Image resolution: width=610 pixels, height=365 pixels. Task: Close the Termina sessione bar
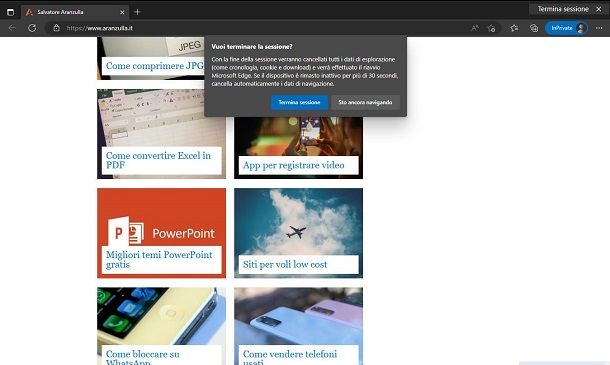tap(599, 9)
